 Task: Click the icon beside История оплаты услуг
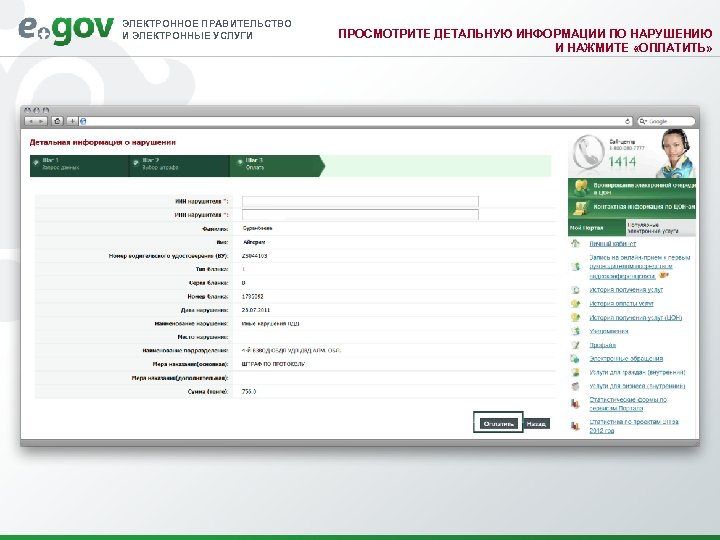575,304
